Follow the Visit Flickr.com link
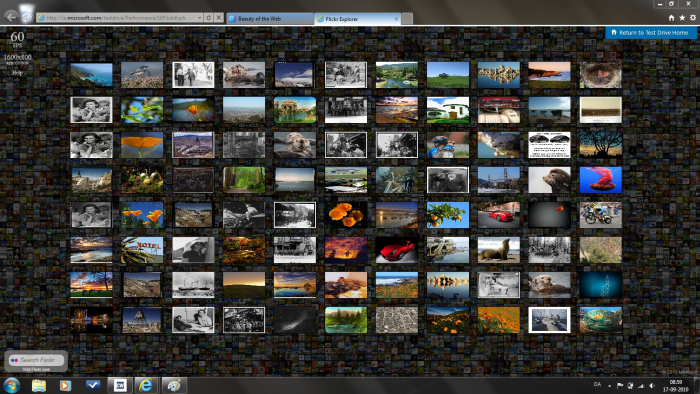Image resolution: width=700 pixels, height=394 pixels. [x=36, y=369]
